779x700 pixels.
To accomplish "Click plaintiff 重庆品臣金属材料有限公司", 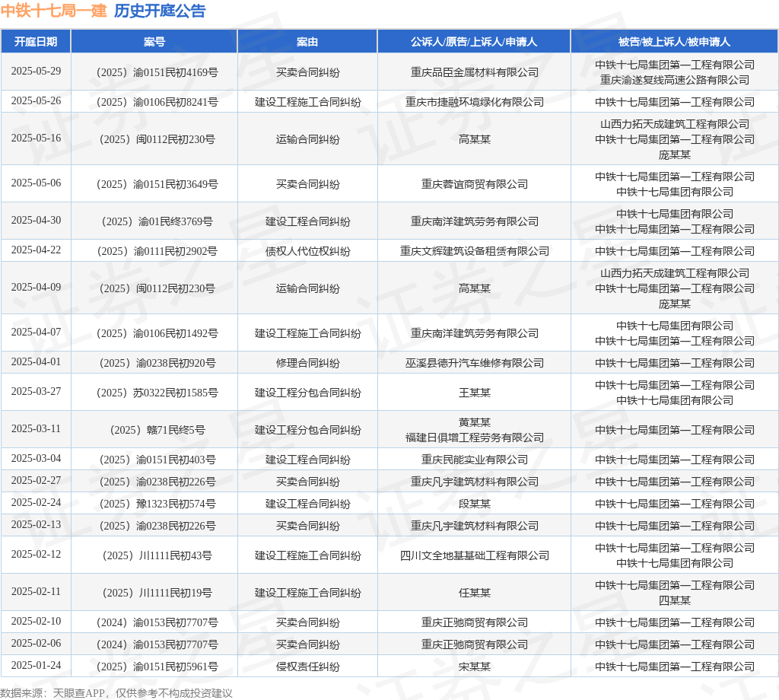I will tap(475, 72).
